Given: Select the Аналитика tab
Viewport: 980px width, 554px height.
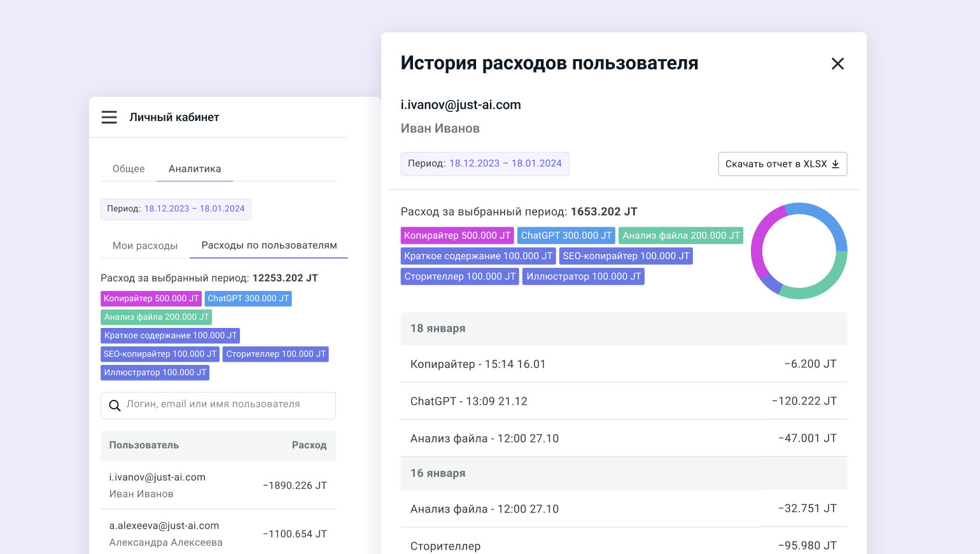Looking at the screenshot, I should pyautogui.click(x=195, y=169).
